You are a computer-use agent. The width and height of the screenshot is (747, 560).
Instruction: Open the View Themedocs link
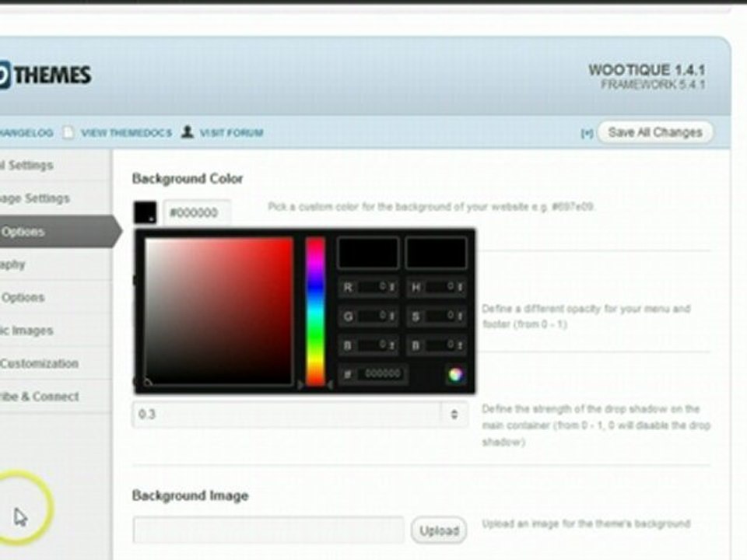click(126, 133)
